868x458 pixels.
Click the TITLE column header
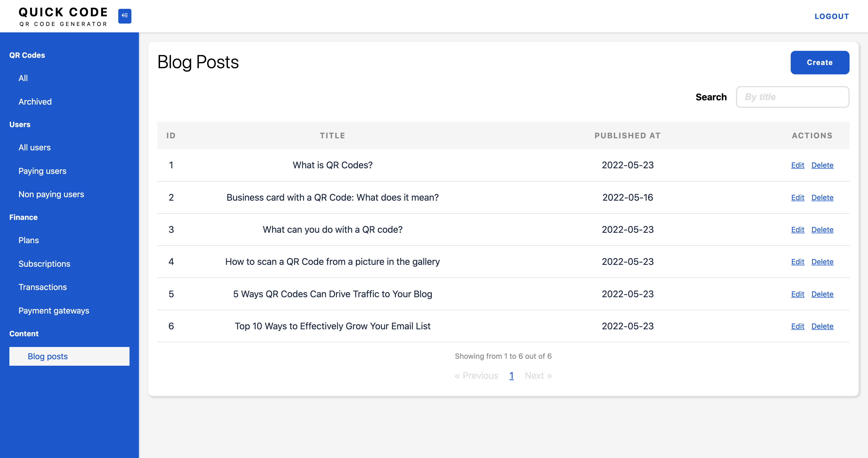332,135
